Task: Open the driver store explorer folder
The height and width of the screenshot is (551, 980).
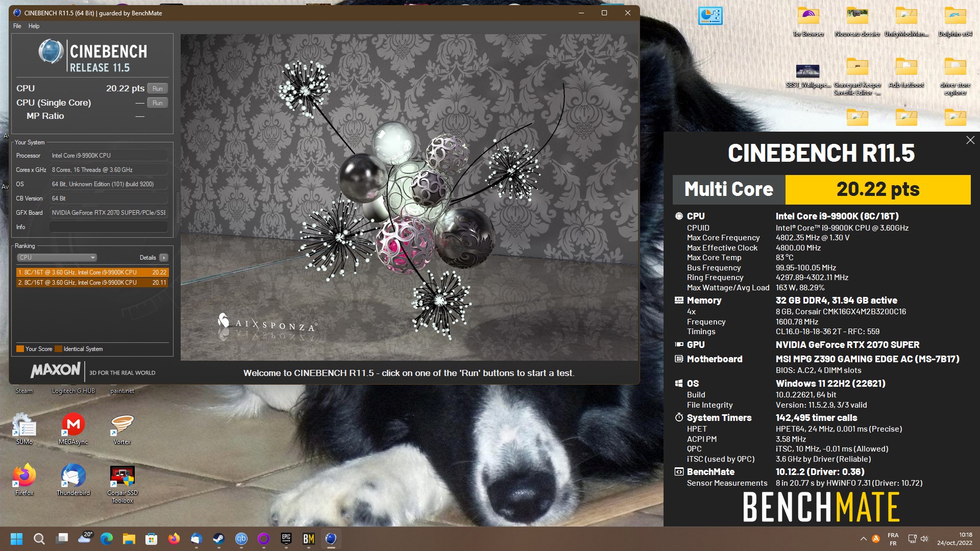Action: click(955, 77)
